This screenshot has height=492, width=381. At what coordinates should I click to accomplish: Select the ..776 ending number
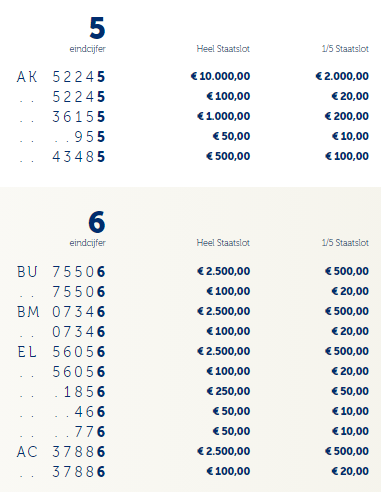(x=80, y=432)
